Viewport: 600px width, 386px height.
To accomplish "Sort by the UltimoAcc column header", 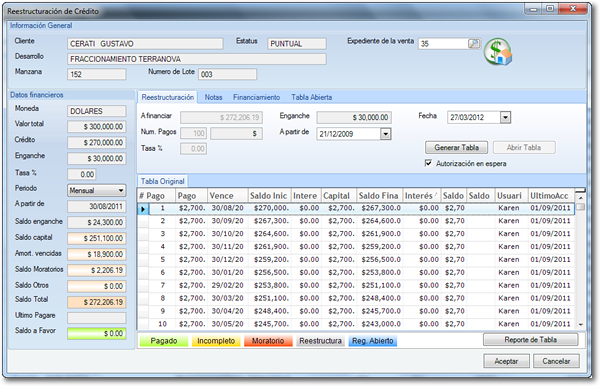I will point(551,196).
